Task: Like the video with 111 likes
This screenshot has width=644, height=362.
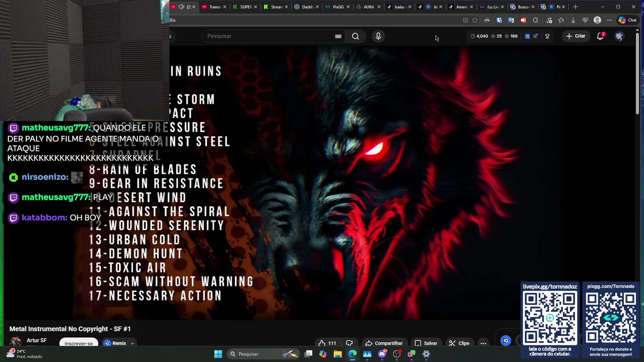Action: click(327, 343)
